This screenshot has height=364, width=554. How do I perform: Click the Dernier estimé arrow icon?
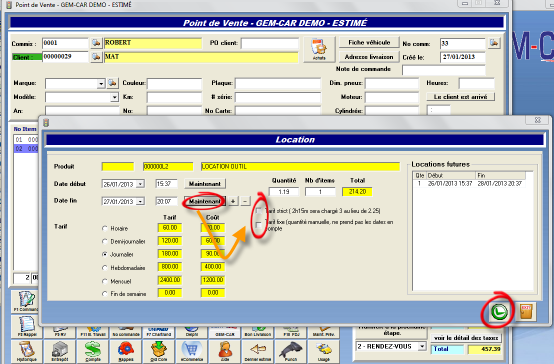click(x=258, y=351)
